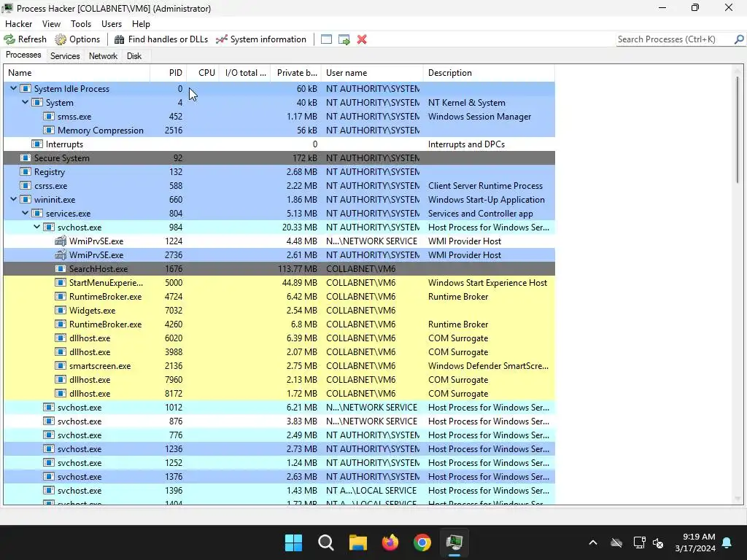Select dllhost.exe with PID 6020
747x560 pixels.
(279, 338)
